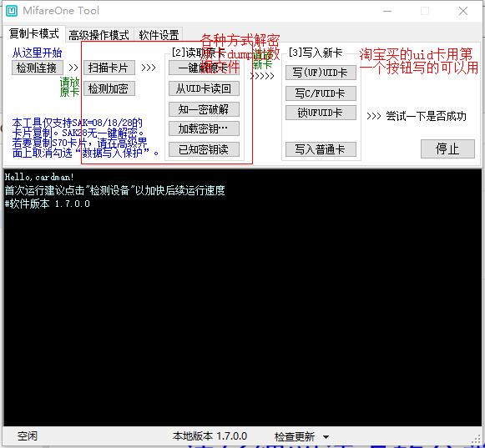The width and height of the screenshot is (485, 448).
Task: Click the 首次运行建议 log line
Action: pyautogui.click(x=114, y=190)
